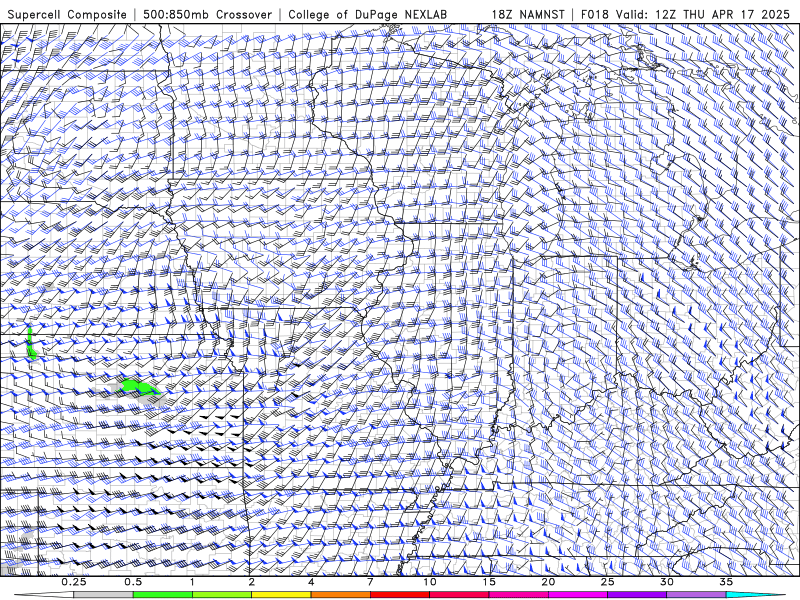Select the magenta 20–25 color bar segment

(578, 595)
